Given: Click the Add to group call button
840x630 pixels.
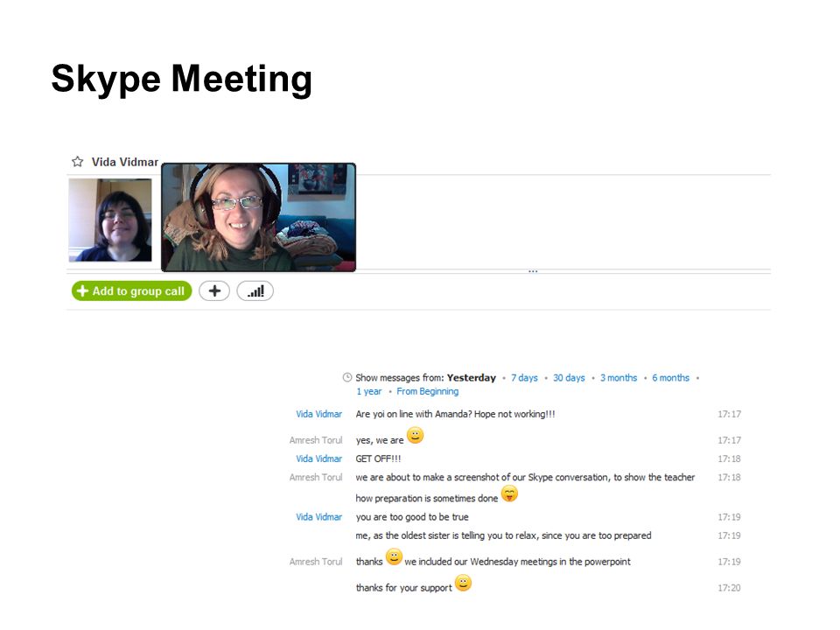Looking at the screenshot, I should 132,290.
